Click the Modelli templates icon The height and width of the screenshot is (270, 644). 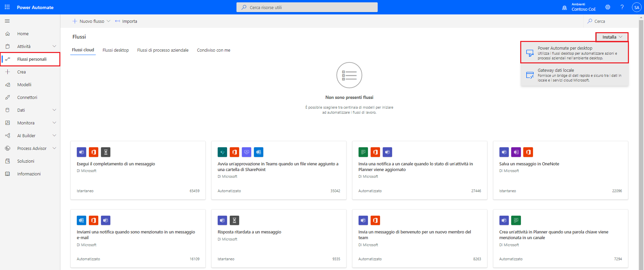7,85
